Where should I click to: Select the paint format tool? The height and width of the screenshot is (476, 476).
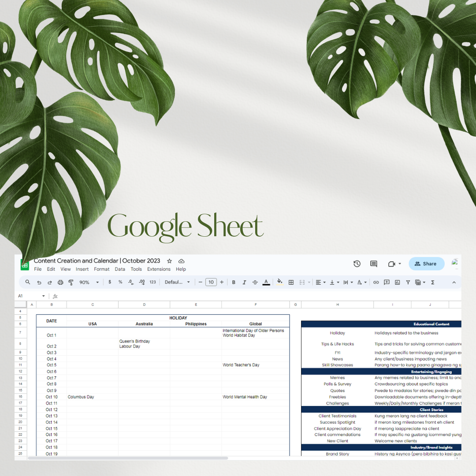[x=71, y=283]
